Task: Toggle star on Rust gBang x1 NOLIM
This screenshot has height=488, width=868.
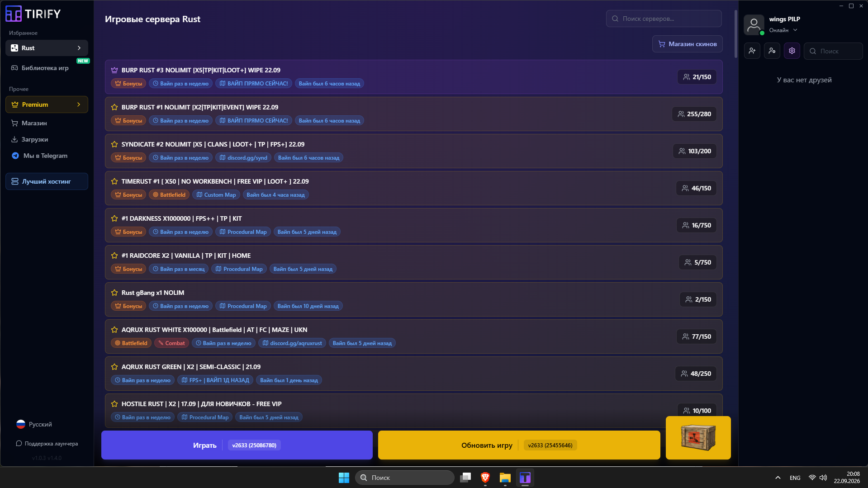Action: click(x=114, y=293)
